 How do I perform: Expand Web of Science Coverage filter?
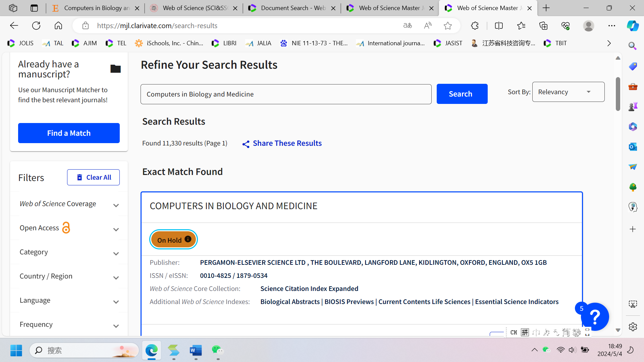[x=69, y=204]
